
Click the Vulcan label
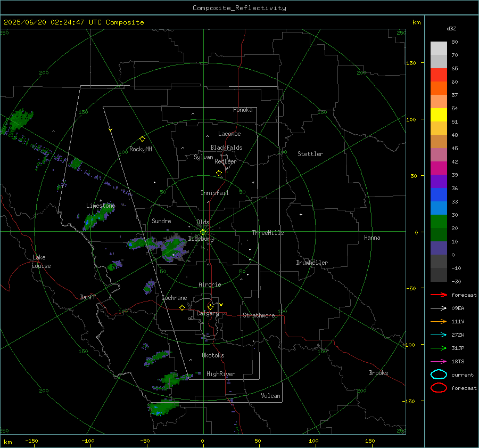point(271,396)
